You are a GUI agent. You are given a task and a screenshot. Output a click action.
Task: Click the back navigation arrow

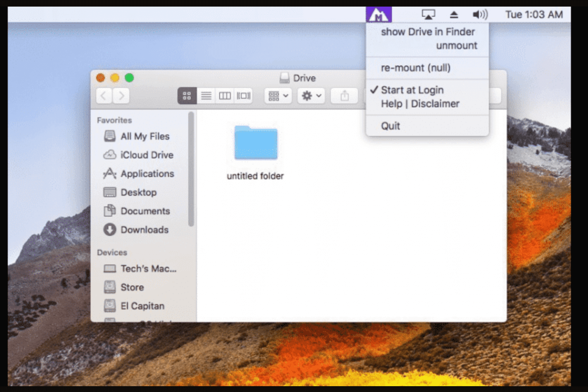103,95
